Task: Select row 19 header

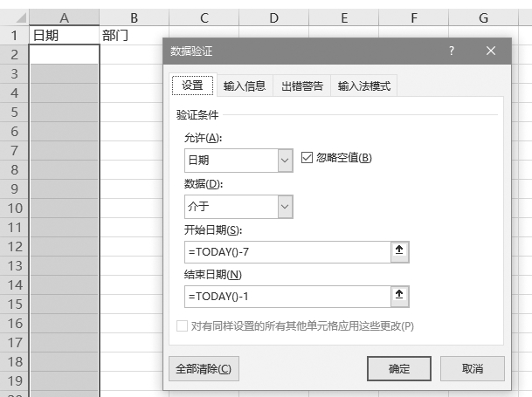Action: pos(14,380)
